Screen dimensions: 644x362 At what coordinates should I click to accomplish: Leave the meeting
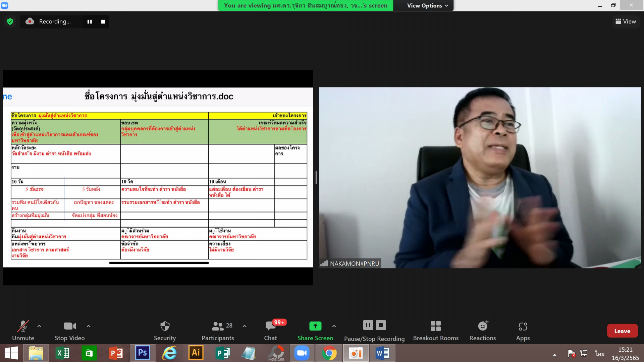[x=622, y=331]
